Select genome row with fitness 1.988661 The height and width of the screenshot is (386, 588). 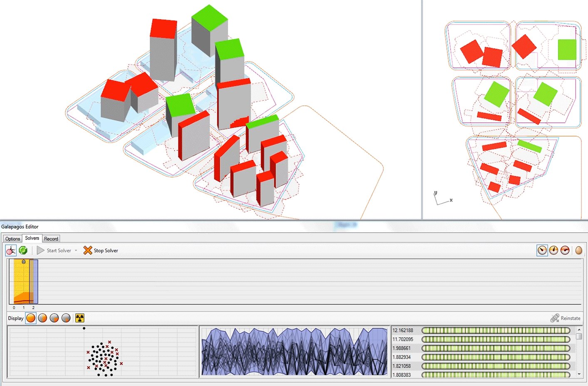coord(483,348)
